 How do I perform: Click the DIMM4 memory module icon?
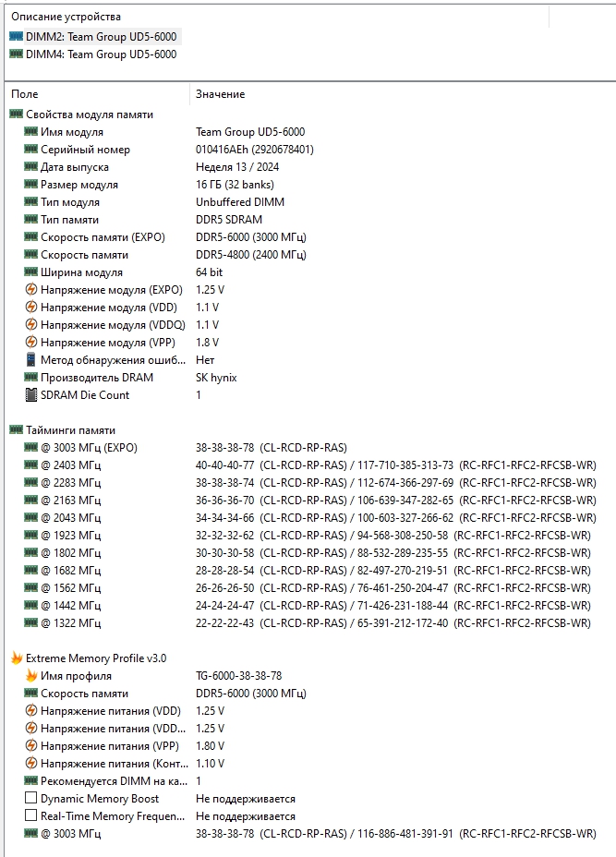click(x=17, y=54)
